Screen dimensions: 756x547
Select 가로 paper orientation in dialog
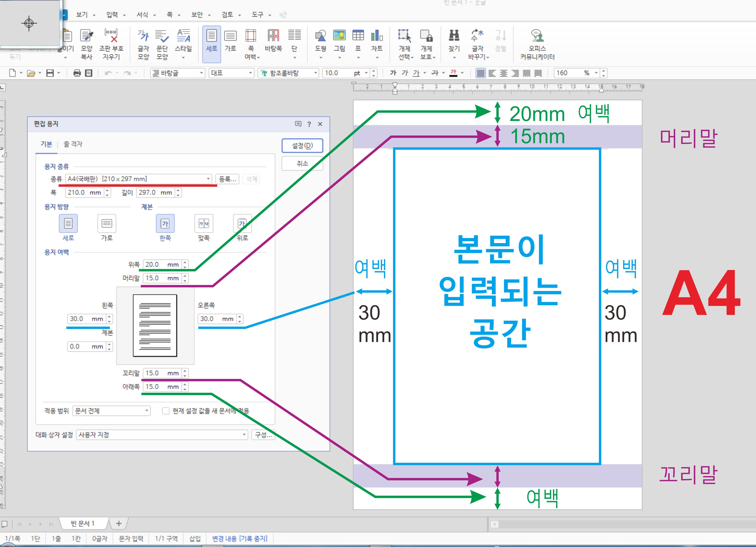107,223
